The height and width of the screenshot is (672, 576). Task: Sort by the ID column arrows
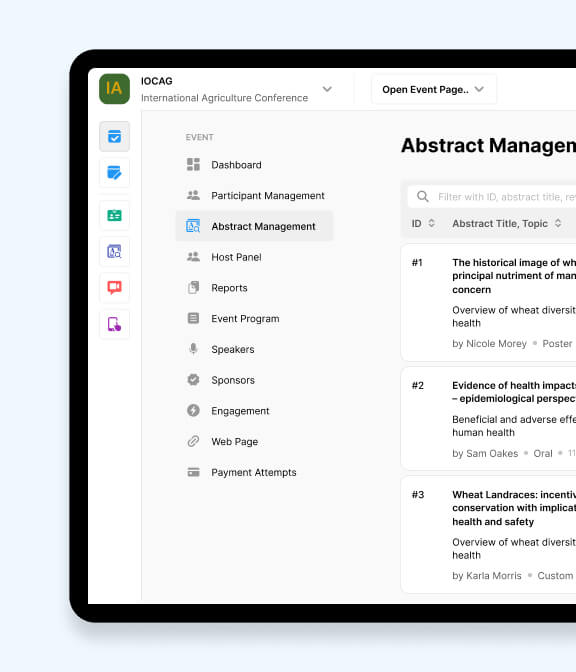pos(432,223)
